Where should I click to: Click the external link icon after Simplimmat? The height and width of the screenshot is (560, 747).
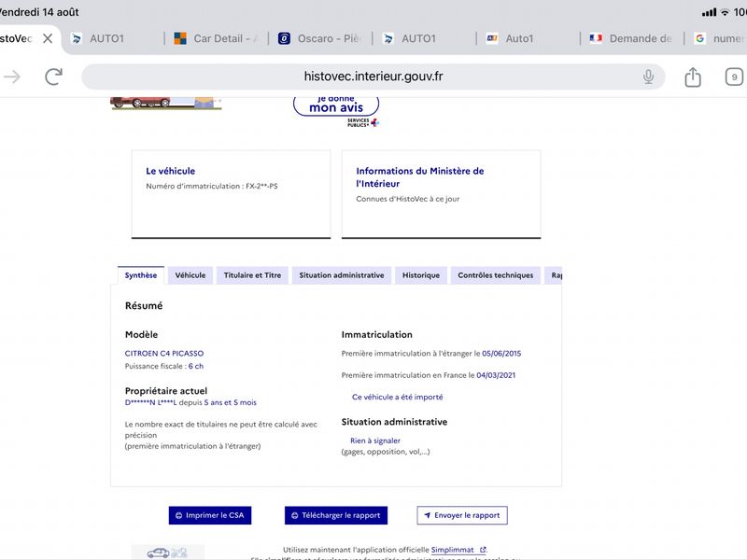483,550
